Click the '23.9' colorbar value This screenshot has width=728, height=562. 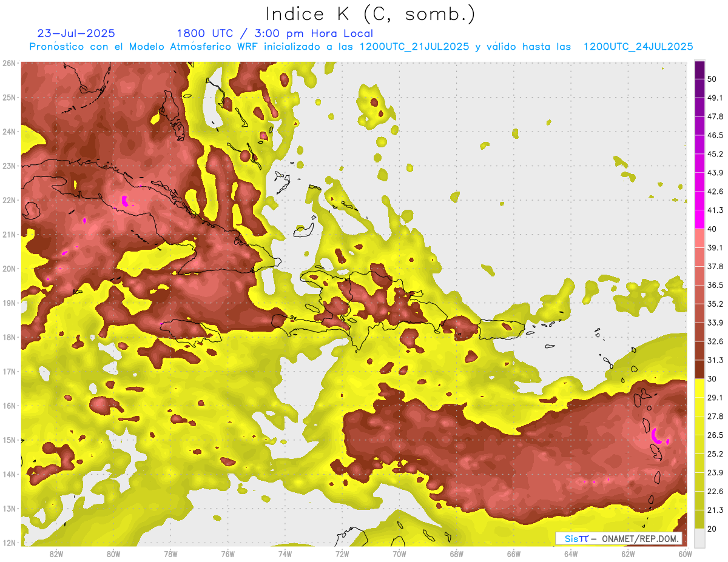(x=716, y=472)
